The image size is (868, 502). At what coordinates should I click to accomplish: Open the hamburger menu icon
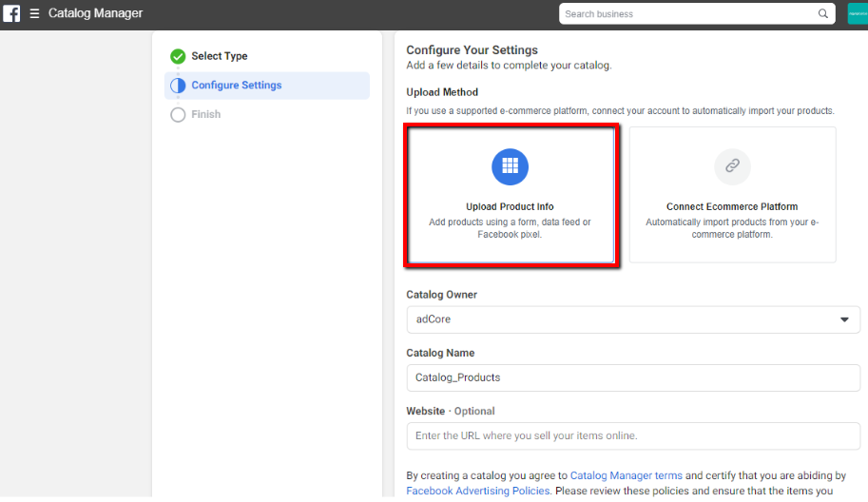pos(34,14)
